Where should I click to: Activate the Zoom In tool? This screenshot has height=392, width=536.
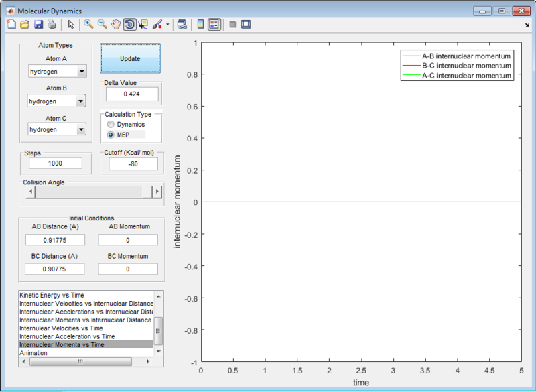pos(88,25)
